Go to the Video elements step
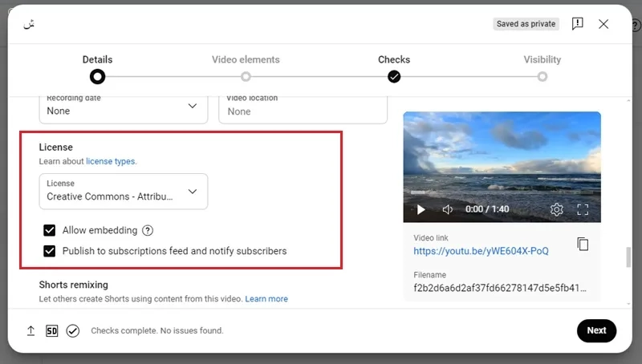Image resolution: width=642 pixels, height=364 pixels. (x=246, y=67)
